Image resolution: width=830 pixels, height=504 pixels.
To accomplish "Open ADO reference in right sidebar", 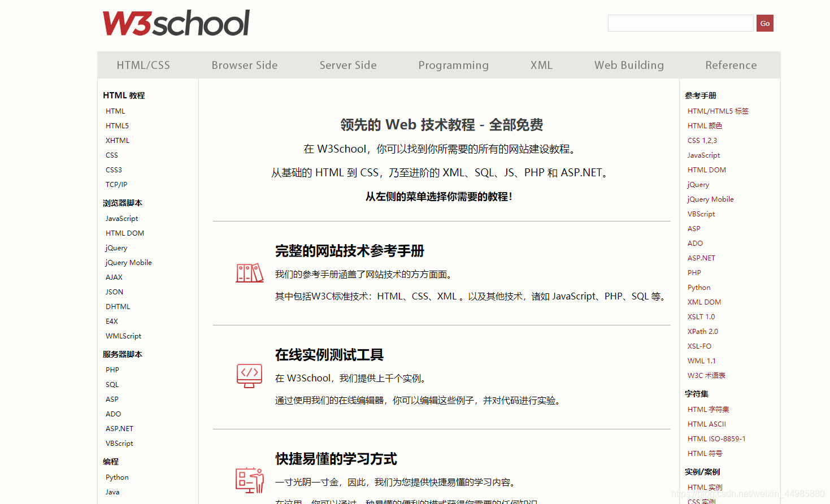I will 695,244.
